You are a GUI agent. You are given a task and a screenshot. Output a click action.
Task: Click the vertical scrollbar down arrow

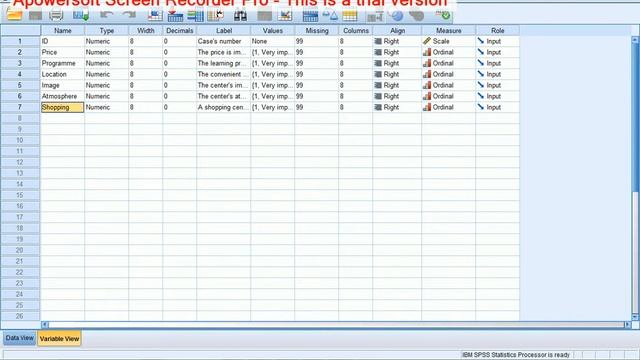(635, 317)
